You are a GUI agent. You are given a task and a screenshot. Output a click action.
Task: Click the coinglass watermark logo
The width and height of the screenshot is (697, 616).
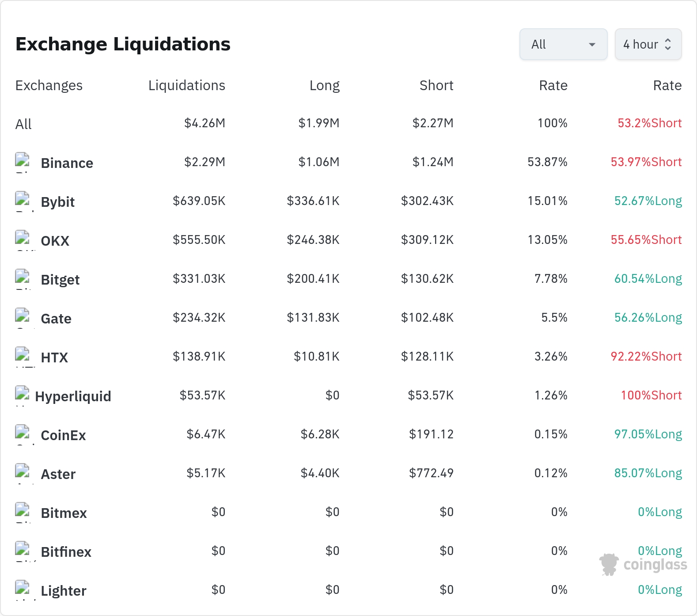pos(643,565)
